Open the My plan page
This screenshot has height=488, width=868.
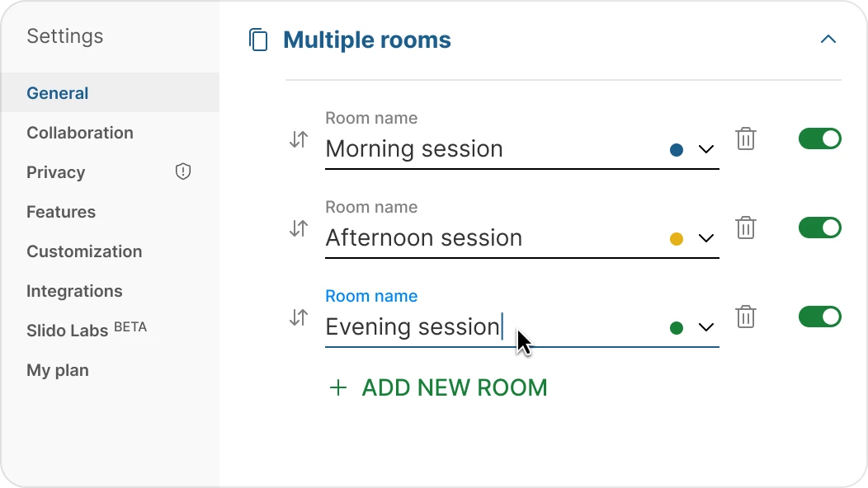pos(58,370)
